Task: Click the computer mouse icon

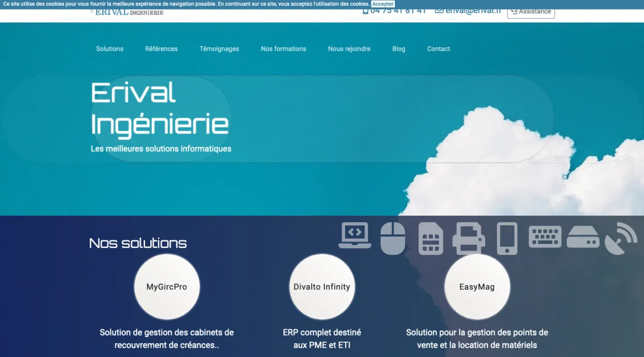Action: [393, 238]
